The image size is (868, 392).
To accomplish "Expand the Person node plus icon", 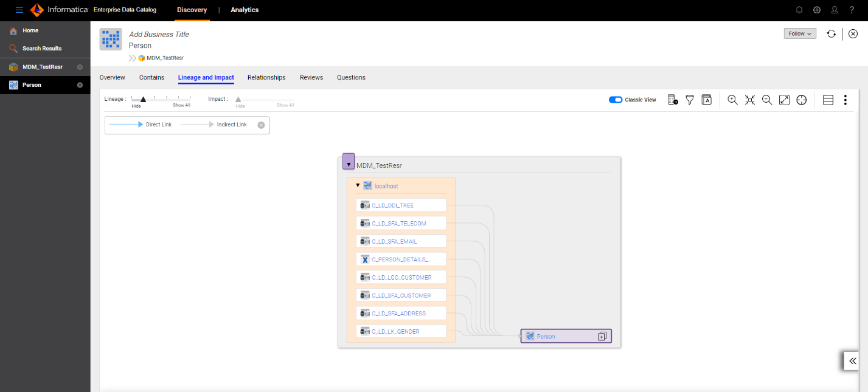I will pyautogui.click(x=602, y=336).
